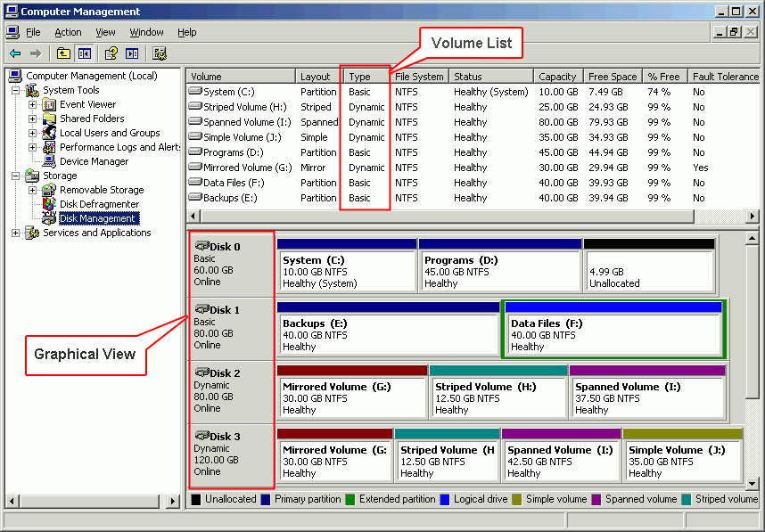Toggle the Show/Hide console tree toolbar icon
Screen dimensions: 765x532
point(83,53)
